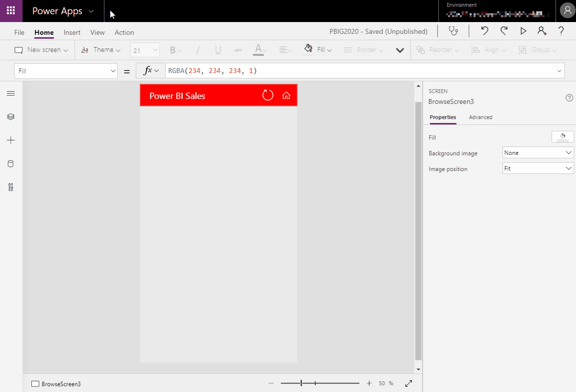Open the Reorder dropdown

(x=438, y=50)
